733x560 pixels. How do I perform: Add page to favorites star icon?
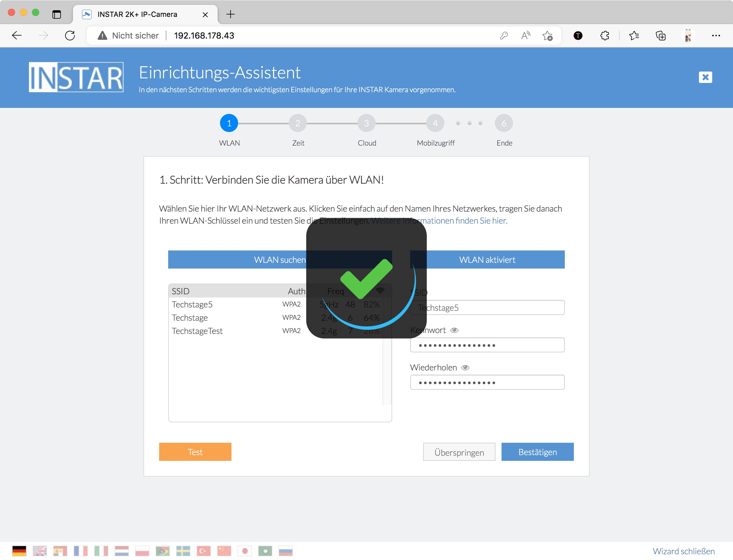547,36
